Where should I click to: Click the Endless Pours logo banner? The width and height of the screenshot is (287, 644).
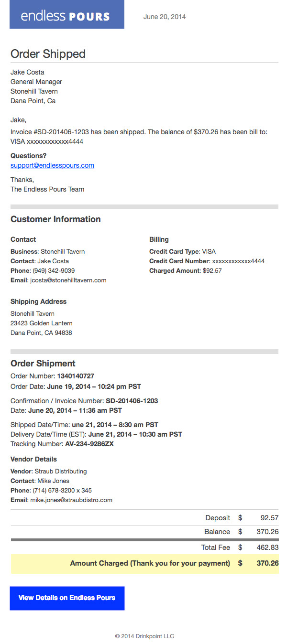67,14
